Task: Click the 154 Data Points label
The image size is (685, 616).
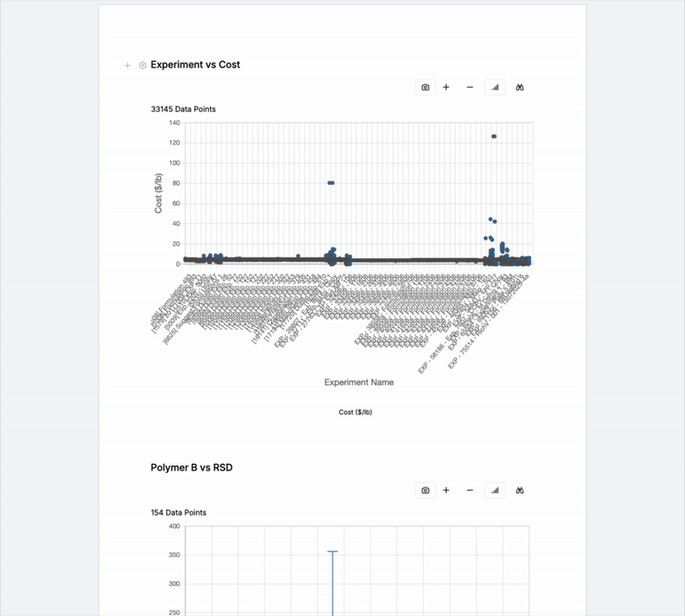Action: (178, 512)
